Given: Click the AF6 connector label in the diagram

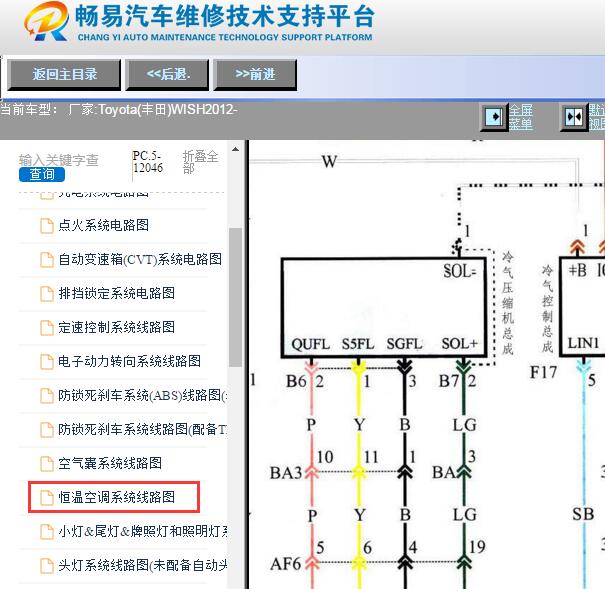Looking at the screenshot, I should pos(286,564).
